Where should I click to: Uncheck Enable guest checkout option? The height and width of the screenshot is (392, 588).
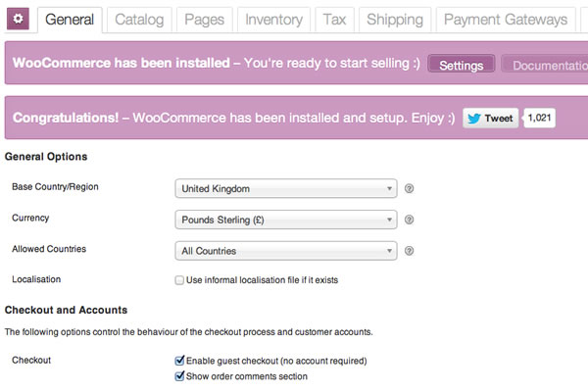pos(179,361)
